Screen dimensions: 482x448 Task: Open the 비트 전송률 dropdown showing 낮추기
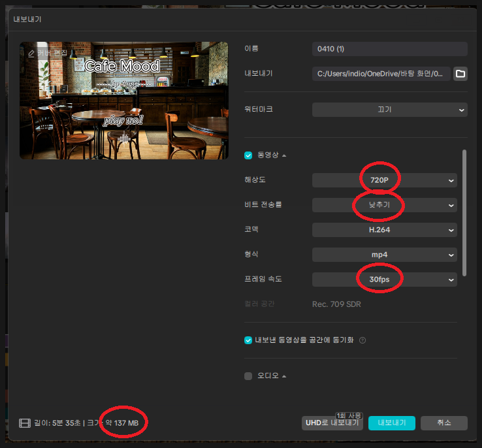(384, 205)
